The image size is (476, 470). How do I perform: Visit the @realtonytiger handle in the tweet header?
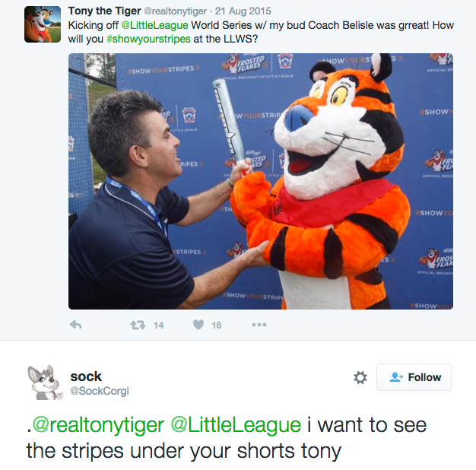(175, 11)
